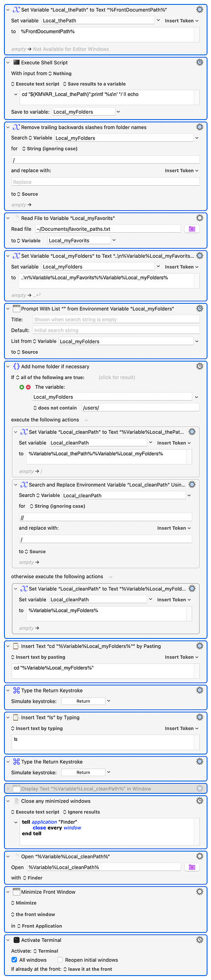The height and width of the screenshot is (980, 211).
Task: Click Insert Token in Insert Text by Pasting action
Action: 182,657
